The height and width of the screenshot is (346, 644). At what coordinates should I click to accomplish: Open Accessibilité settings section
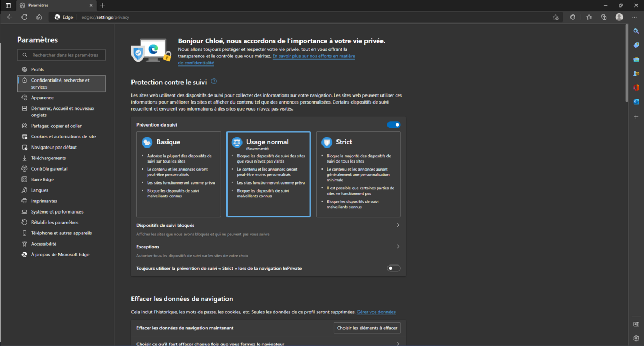[61, 244]
